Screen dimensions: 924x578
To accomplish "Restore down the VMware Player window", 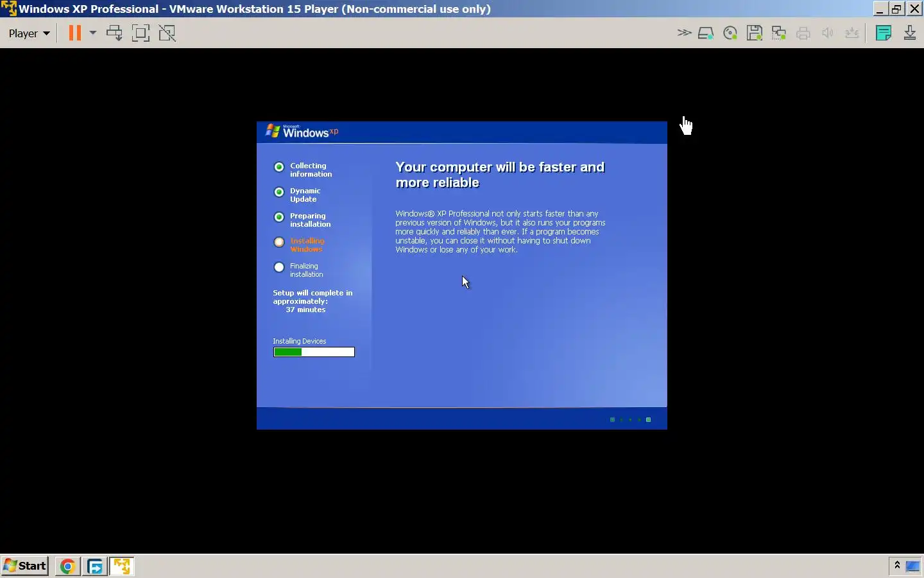I will (897, 8).
